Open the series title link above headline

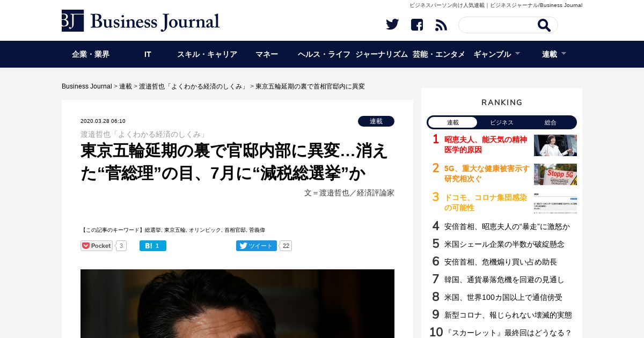point(143,134)
